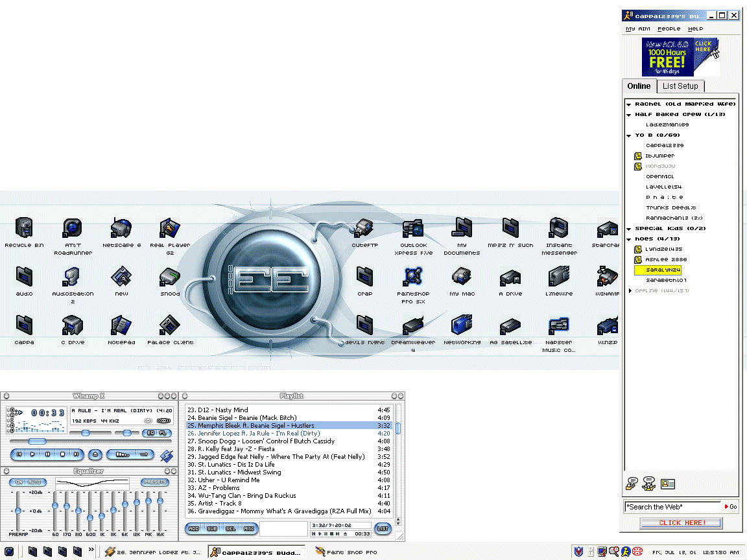Toggle the equalizer AUTO button

click(34, 482)
